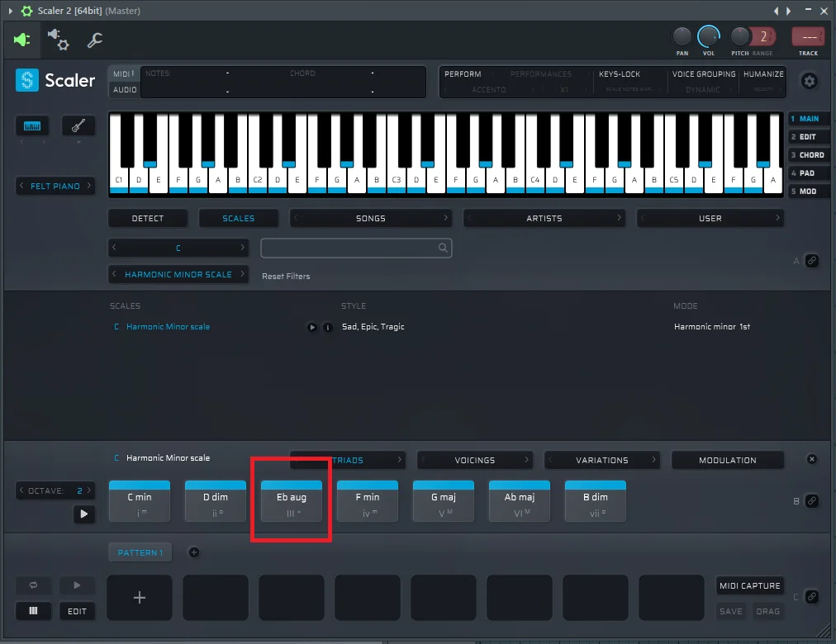Click the PAN knob

pyautogui.click(x=682, y=36)
